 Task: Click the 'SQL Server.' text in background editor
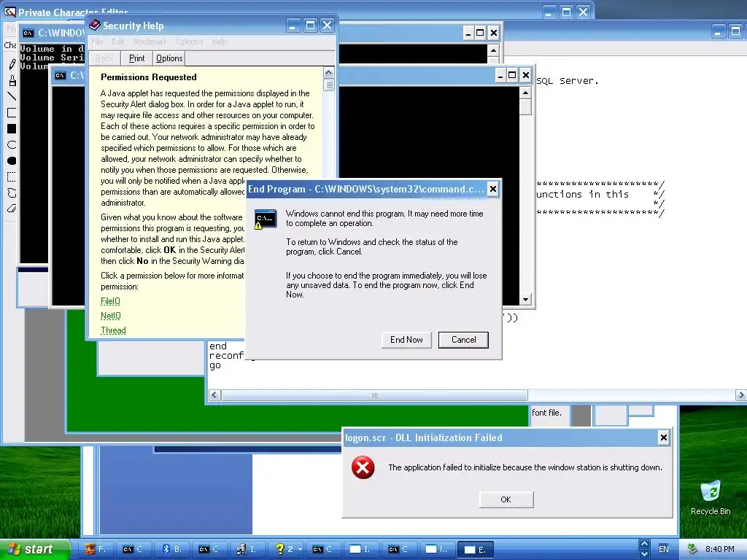(x=567, y=81)
